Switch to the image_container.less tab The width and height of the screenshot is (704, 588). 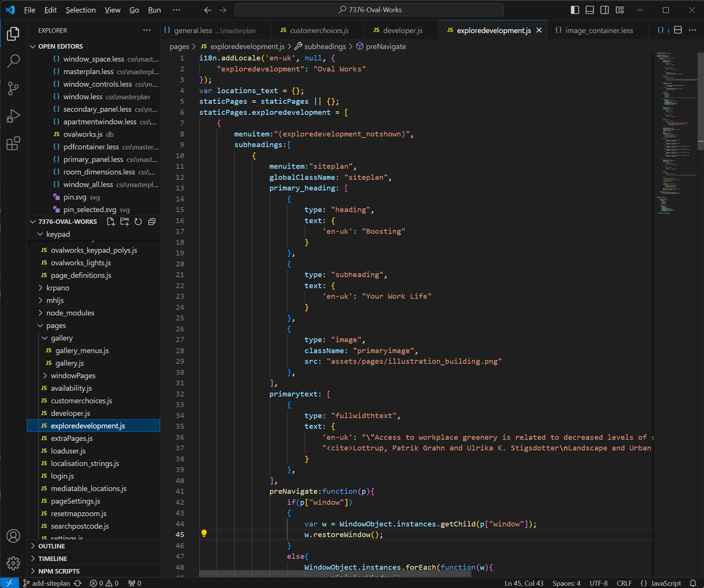point(599,30)
